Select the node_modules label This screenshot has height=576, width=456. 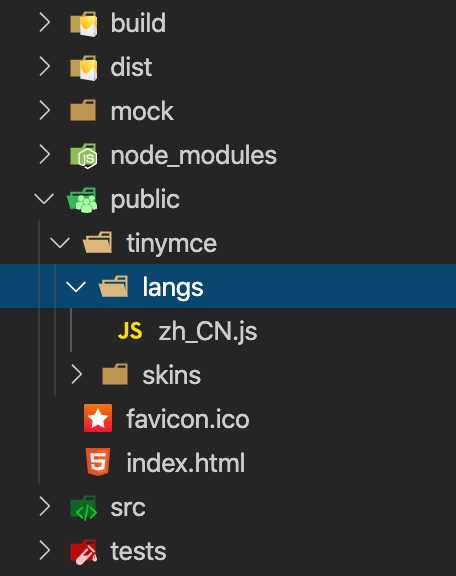[194, 156]
